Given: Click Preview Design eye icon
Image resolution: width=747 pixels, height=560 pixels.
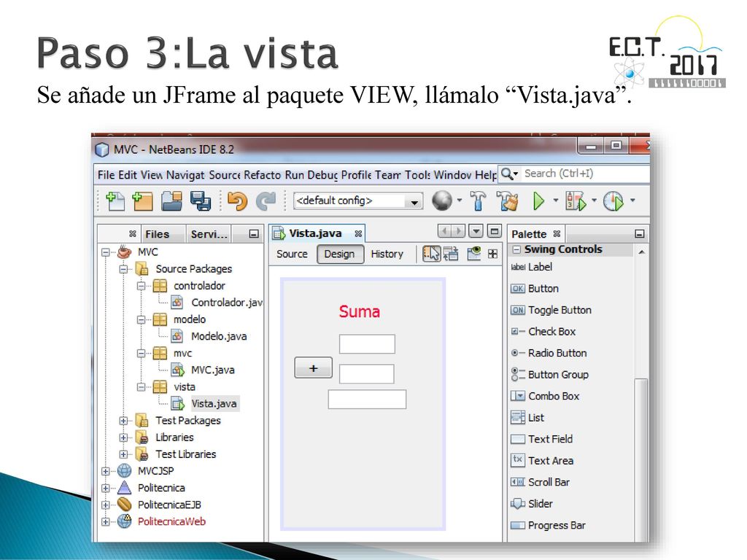Looking at the screenshot, I should [x=474, y=253].
